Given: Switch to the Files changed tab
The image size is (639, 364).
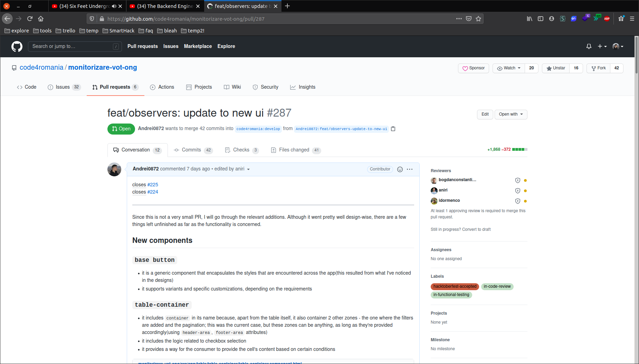Looking at the screenshot, I should (x=294, y=150).
